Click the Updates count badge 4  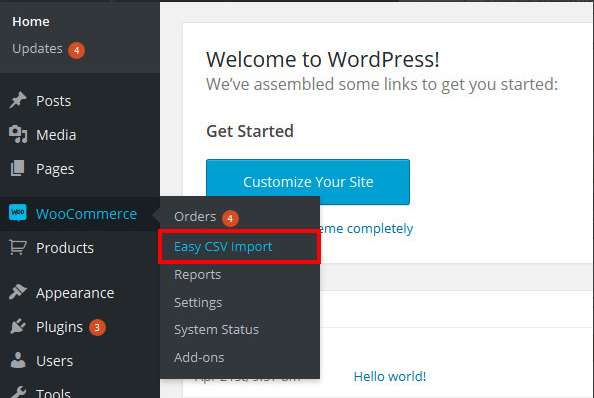(x=76, y=50)
